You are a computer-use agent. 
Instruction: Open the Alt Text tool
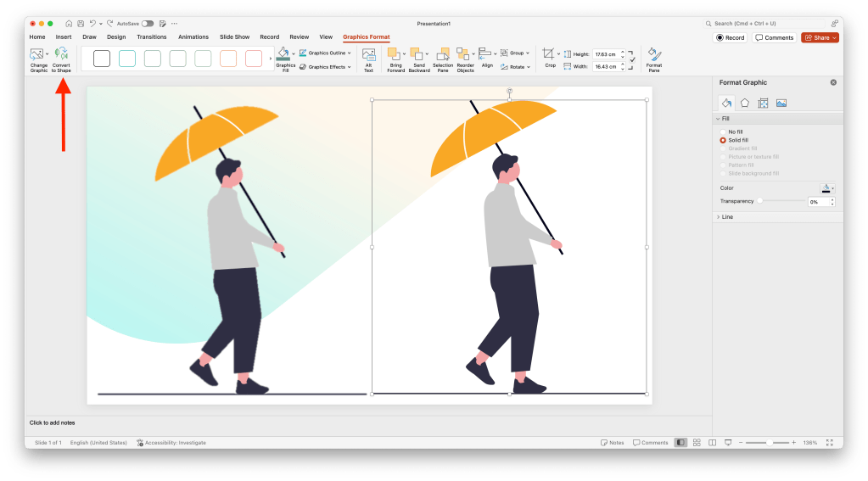coord(368,59)
